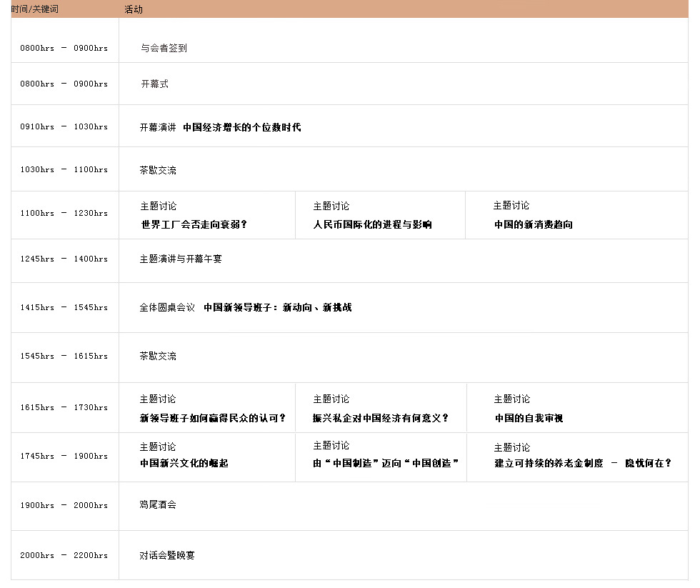Click the 时间/关键词 column header
Screen dimensions: 700x588
34,9
